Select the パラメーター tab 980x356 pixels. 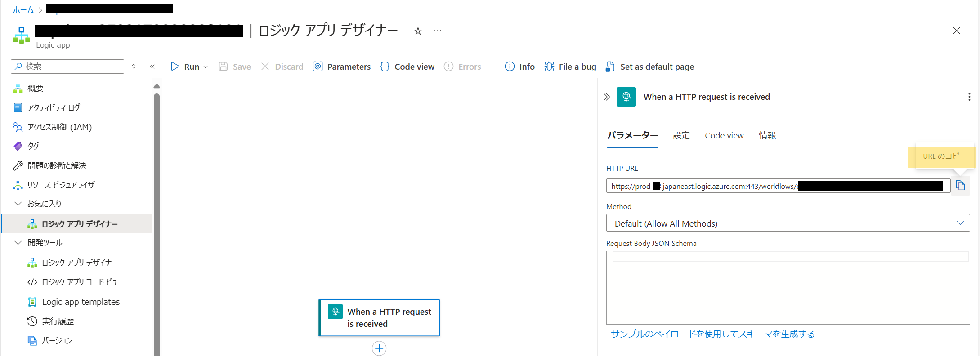click(x=632, y=135)
